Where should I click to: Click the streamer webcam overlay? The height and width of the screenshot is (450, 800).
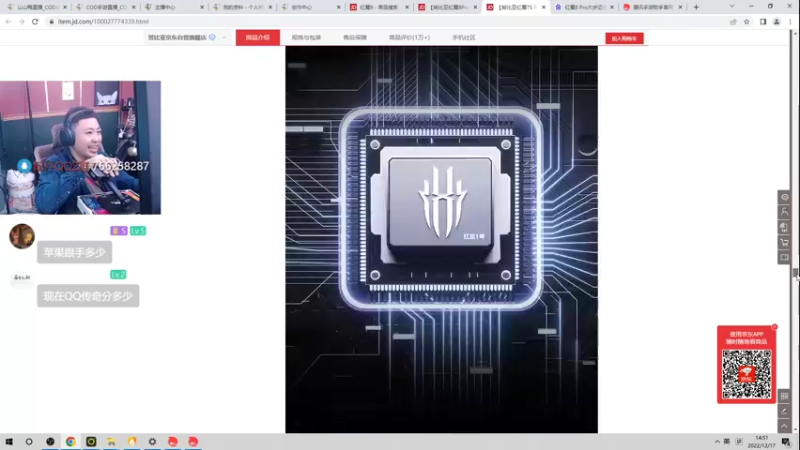80,147
